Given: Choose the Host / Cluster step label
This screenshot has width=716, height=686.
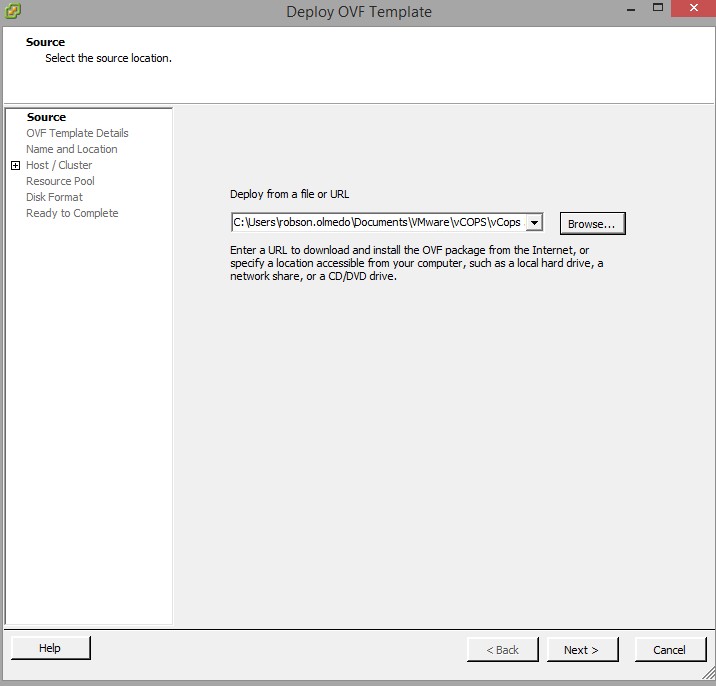Looking at the screenshot, I should pos(59,165).
